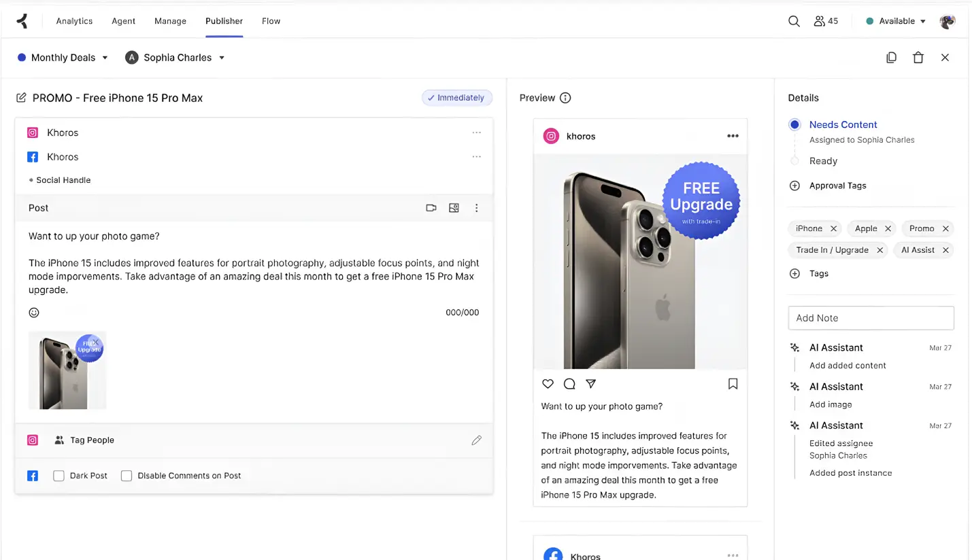Click the 'Added post instance' entry
This screenshot has height=560, width=972.
tap(850, 473)
